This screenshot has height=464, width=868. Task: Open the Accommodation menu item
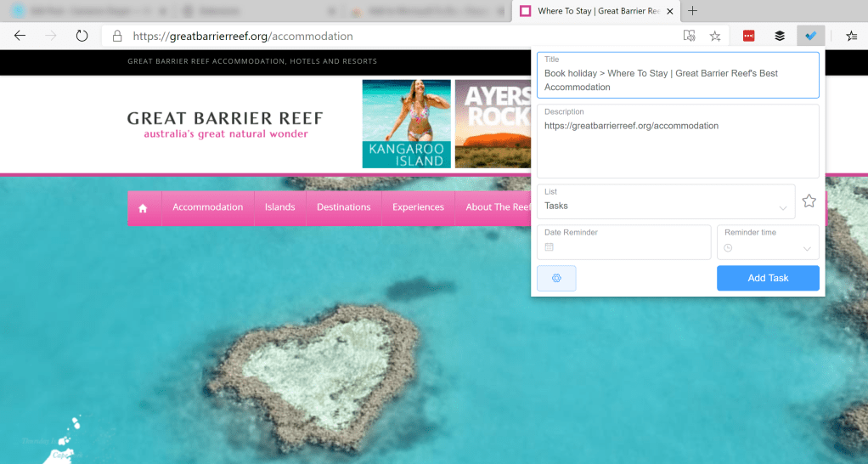coord(207,207)
